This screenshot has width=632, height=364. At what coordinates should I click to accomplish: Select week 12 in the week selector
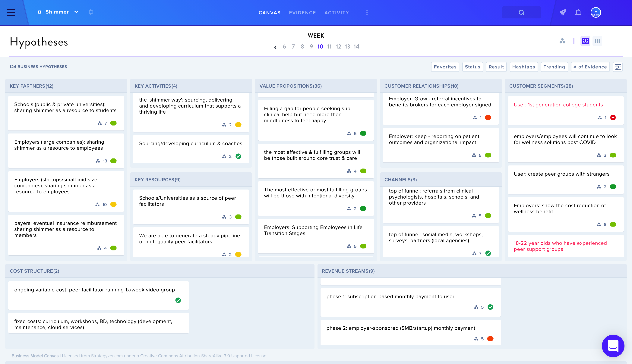pyautogui.click(x=338, y=46)
